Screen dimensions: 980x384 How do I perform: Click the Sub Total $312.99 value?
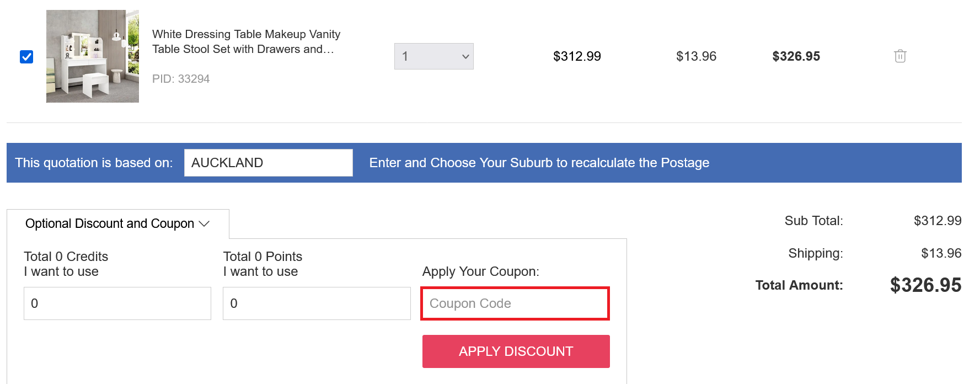(x=938, y=221)
